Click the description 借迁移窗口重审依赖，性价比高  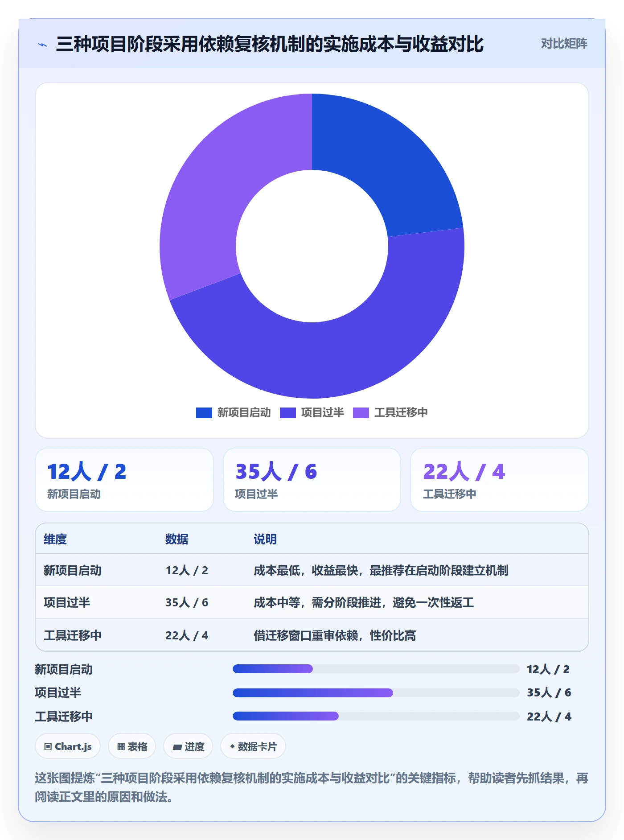(x=335, y=635)
